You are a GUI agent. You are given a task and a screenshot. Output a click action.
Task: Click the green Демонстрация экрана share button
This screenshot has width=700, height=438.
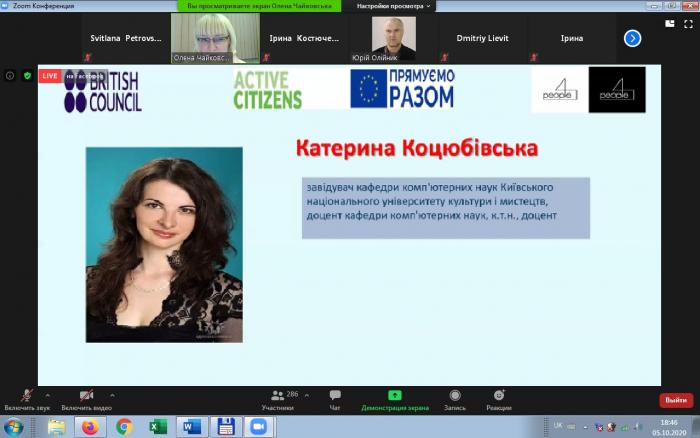pos(395,400)
